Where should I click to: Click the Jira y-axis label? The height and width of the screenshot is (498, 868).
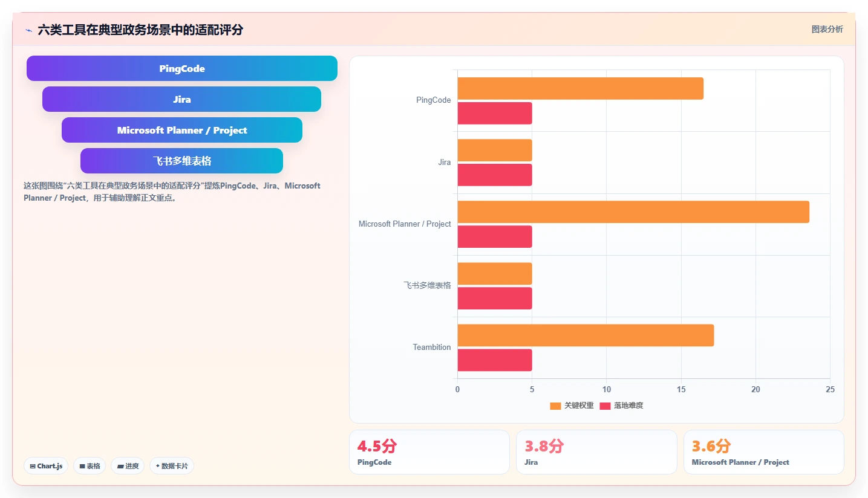click(x=445, y=163)
